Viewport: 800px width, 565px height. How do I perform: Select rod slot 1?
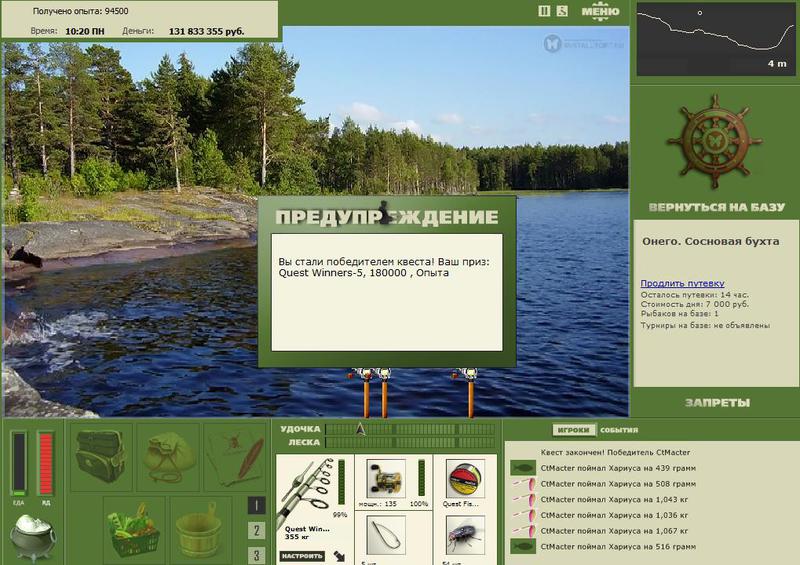pos(256,505)
